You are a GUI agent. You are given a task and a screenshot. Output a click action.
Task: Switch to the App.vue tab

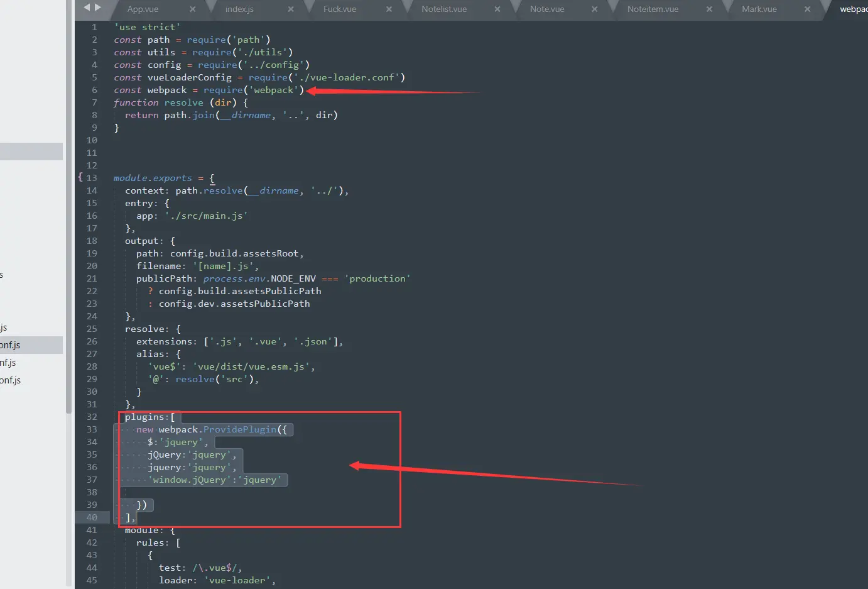tap(143, 9)
